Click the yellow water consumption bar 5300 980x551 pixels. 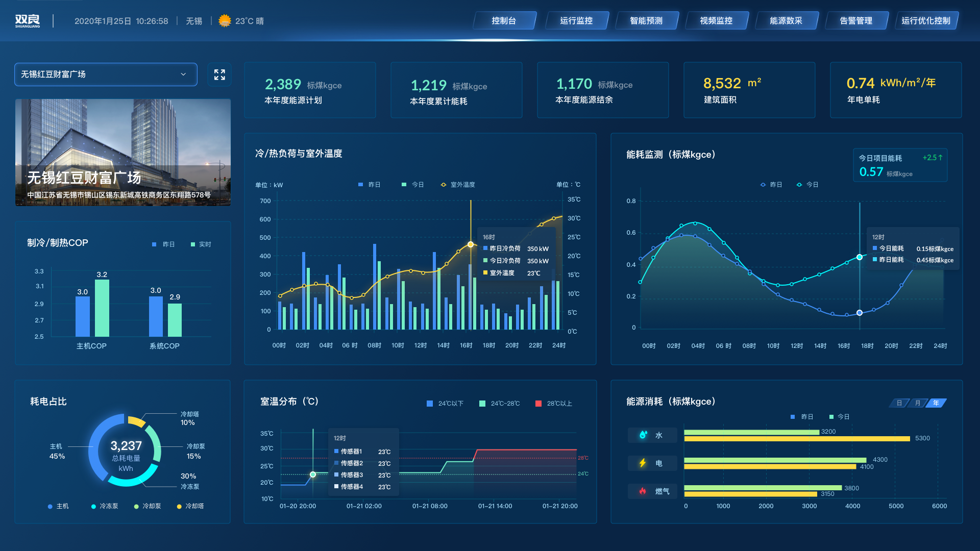[796, 439]
